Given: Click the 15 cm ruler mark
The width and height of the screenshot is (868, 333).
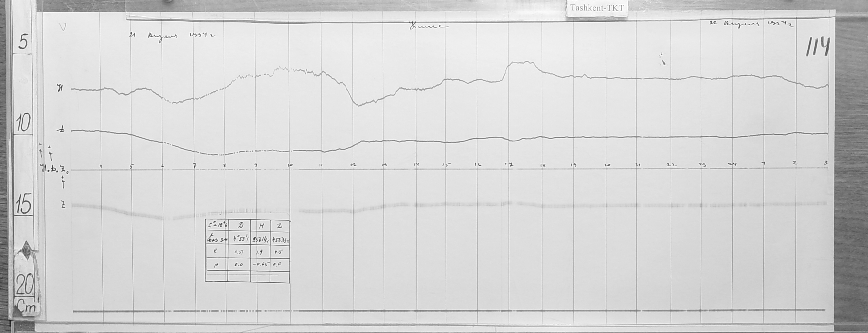Looking at the screenshot, I should pos(23,204).
